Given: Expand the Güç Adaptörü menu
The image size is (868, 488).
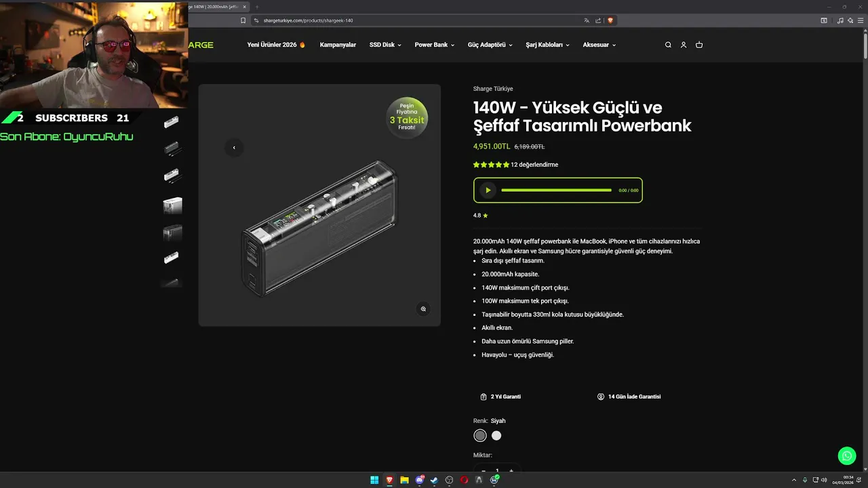Looking at the screenshot, I should [490, 45].
